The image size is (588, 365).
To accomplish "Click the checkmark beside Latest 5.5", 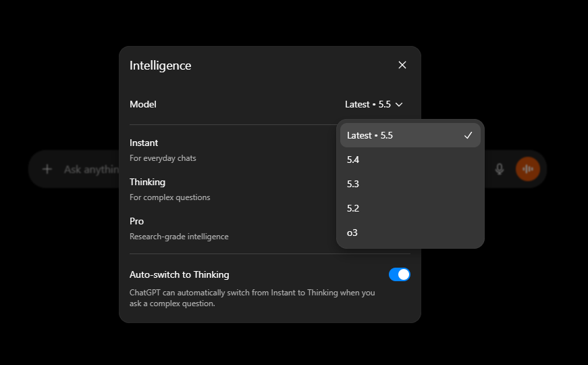I will coord(468,135).
